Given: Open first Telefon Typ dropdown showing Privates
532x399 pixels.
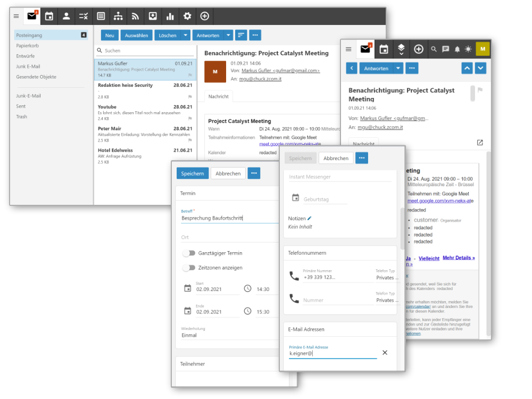Looking at the screenshot, I should (x=385, y=278).
